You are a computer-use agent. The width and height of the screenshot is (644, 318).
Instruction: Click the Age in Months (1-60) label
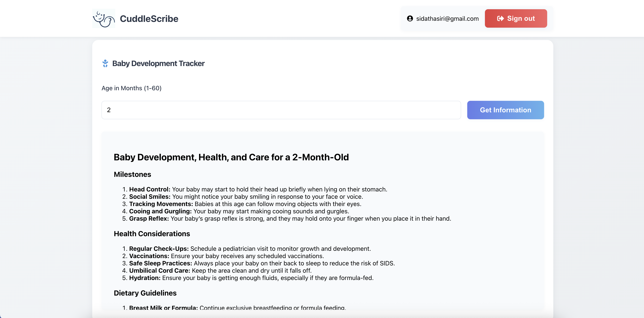tap(131, 88)
